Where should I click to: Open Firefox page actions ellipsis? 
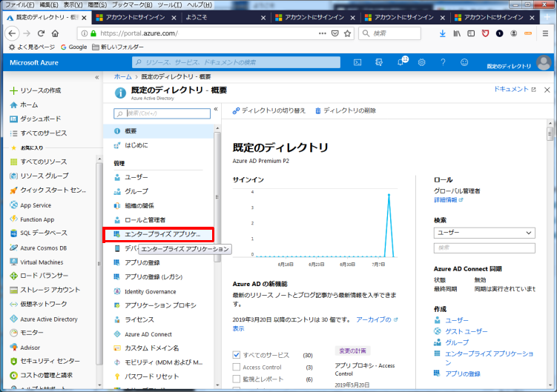coord(322,33)
